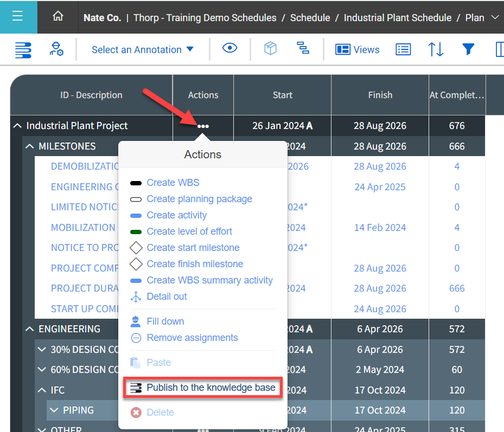The width and height of the screenshot is (504, 432).
Task: Open the Select an Annotation dropdown
Action: point(142,49)
